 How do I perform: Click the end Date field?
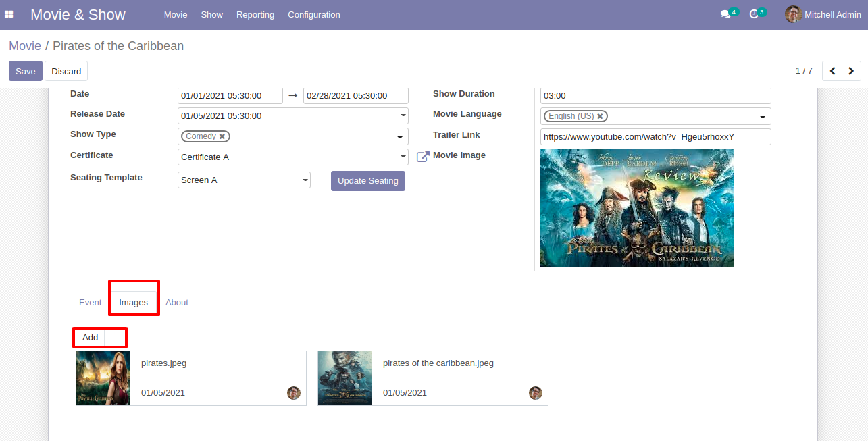click(356, 96)
